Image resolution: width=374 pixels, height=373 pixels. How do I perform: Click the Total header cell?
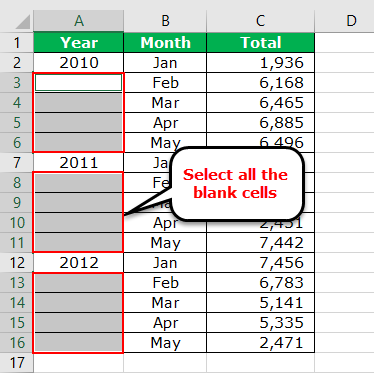click(x=260, y=42)
